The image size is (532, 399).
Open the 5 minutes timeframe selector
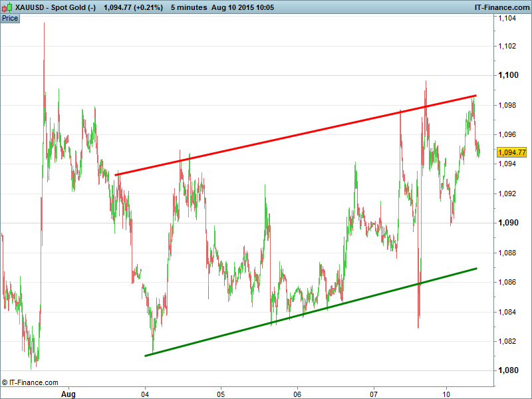click(189, 7)
